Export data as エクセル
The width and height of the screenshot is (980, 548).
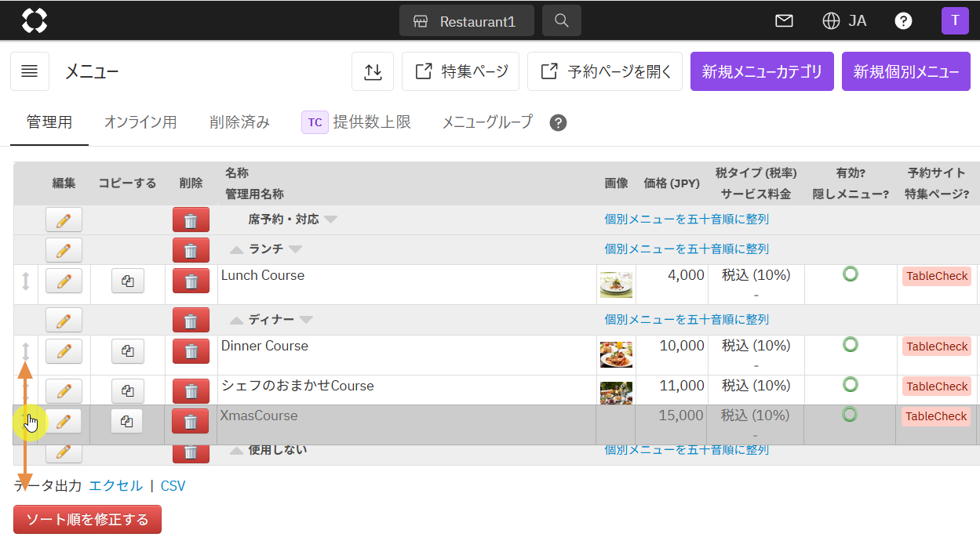point(116,486)
